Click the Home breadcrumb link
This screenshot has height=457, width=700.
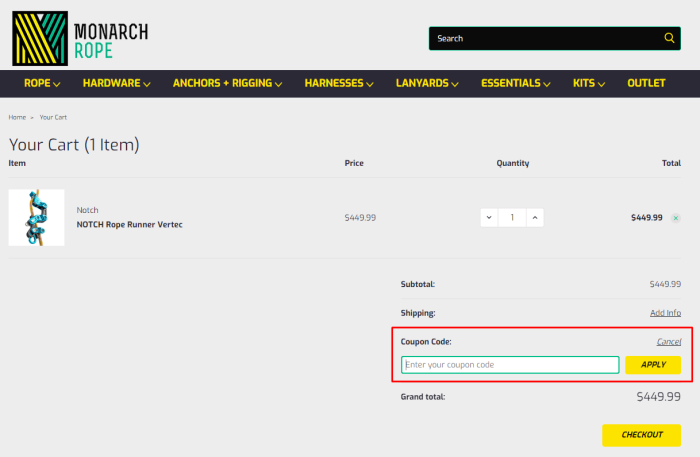click(17, 117)
